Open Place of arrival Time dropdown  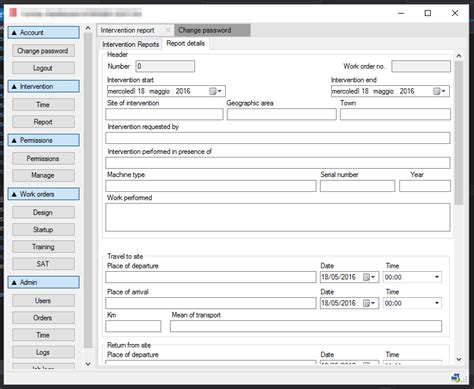437,303
